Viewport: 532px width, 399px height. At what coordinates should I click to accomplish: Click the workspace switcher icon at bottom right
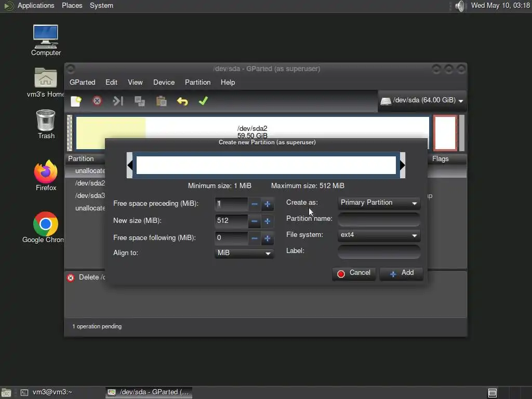pyautogui.click(x=493, y=393)
